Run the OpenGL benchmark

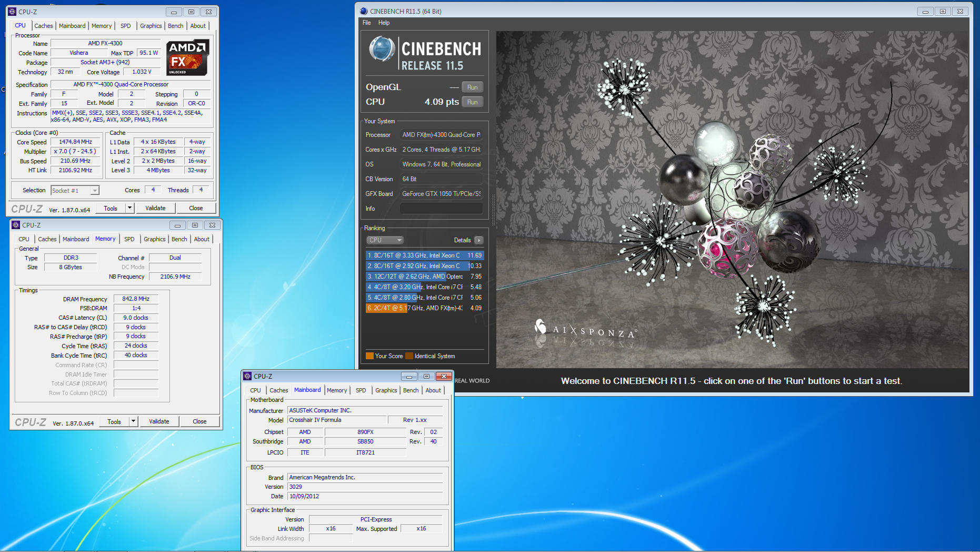point(473,87)
